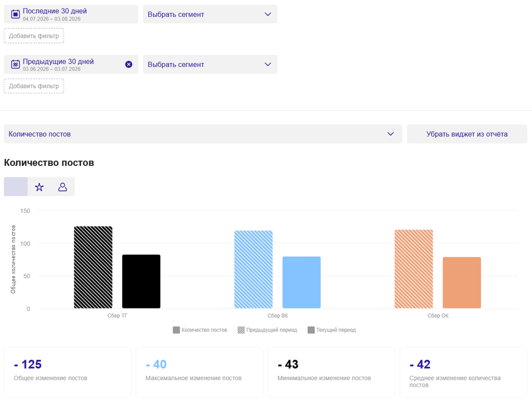Select the person profile view tab
Image resolution: width=532 pixels, height=400 pixels.
point(63,187)
